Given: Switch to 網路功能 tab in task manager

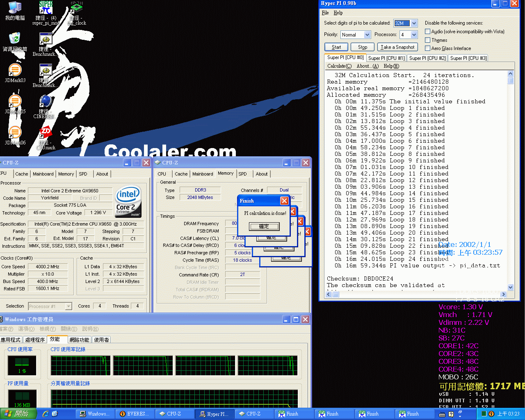Looking at the screenshot, I should 79,340.
